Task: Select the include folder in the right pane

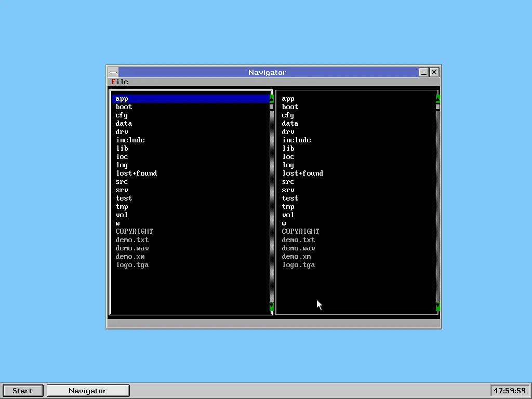Action: (x=296, y=140)
